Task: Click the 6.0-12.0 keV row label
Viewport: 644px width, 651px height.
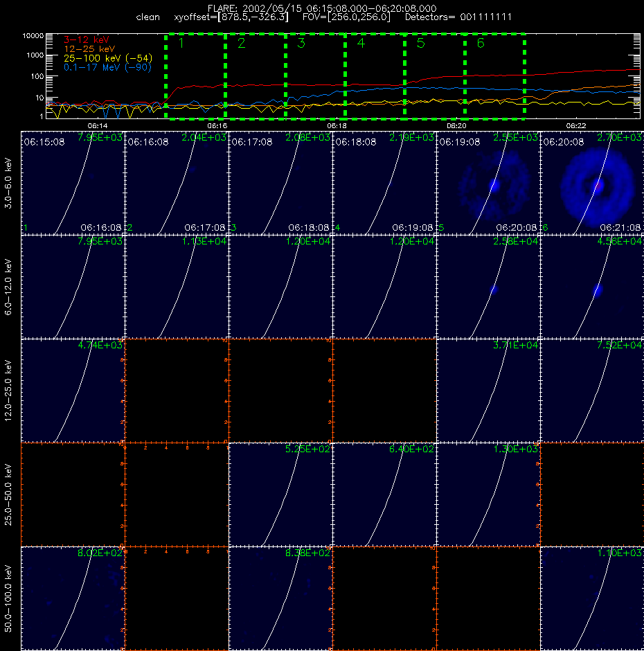Action: (x=8, y=287)
